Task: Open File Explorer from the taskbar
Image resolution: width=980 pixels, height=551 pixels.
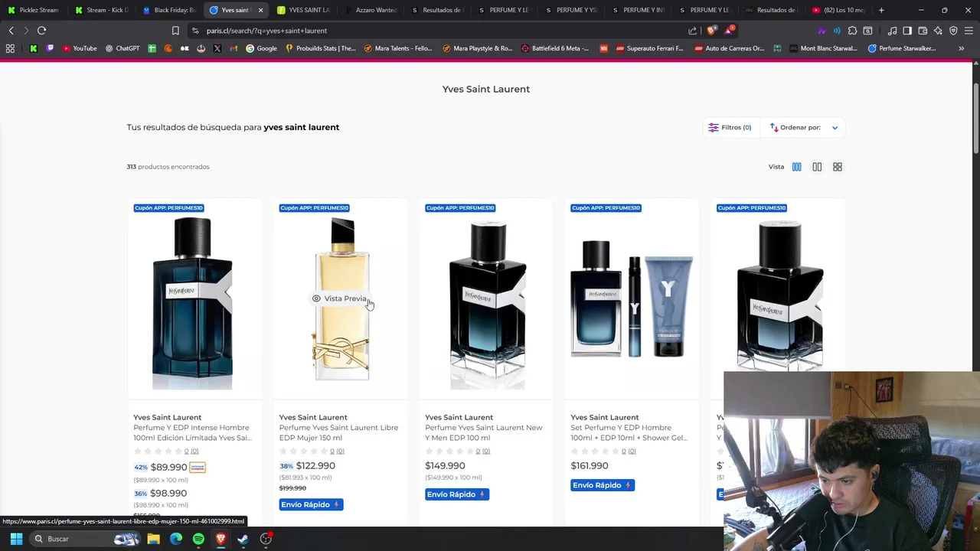Action: 153,539
